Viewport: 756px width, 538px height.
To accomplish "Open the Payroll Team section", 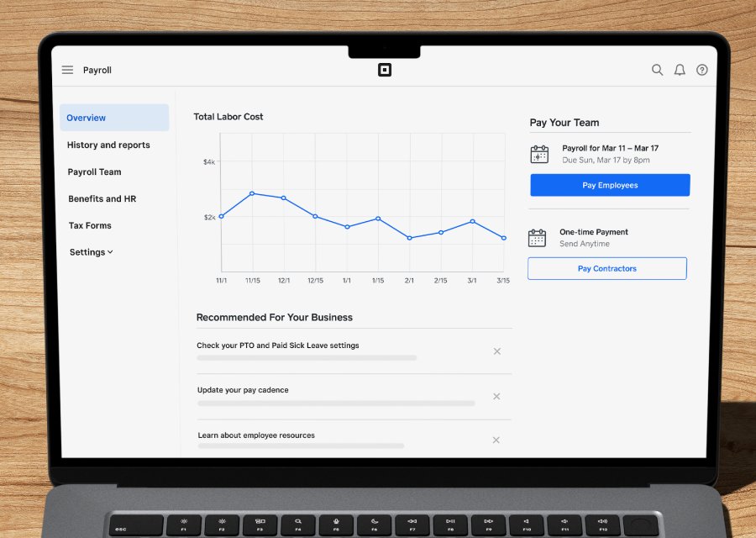I will pyautogui.click(x=94, y=171).
